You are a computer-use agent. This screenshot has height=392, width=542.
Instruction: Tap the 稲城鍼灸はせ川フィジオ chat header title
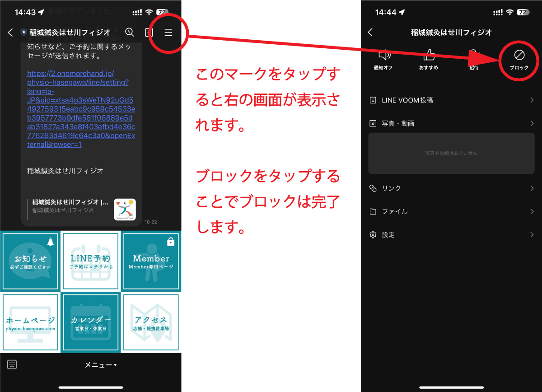point(70,33)
